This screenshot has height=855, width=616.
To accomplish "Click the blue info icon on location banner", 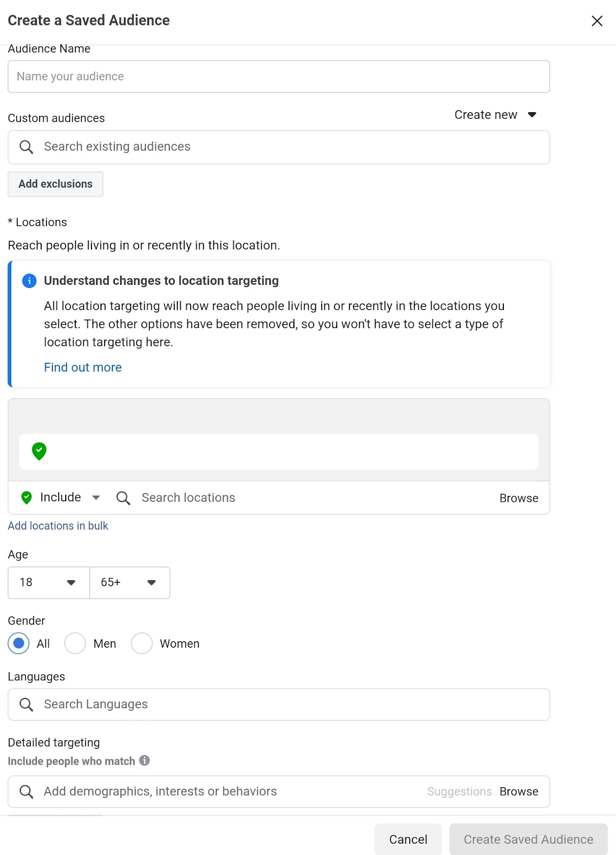I will tap(29, 281).
